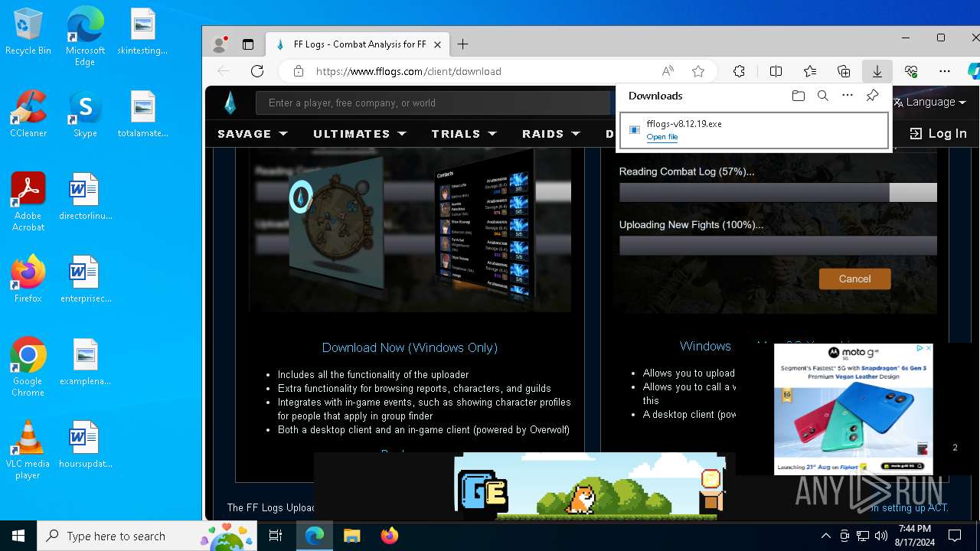Close the moto g ad
This screenshot has width=980, height=551.
click(x=929, y=348)
